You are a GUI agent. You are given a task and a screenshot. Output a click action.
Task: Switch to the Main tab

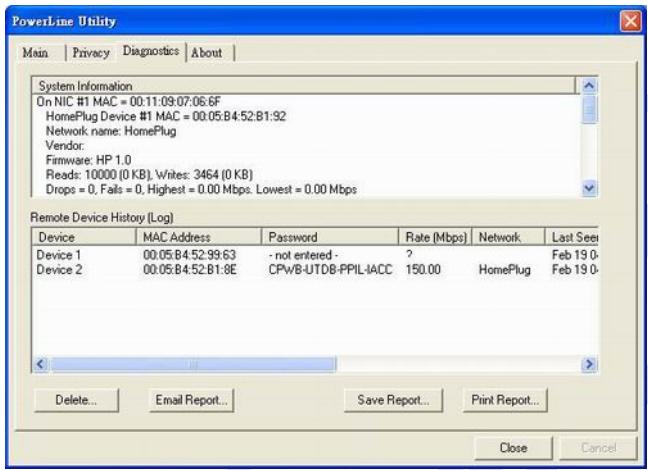[36, 53]
